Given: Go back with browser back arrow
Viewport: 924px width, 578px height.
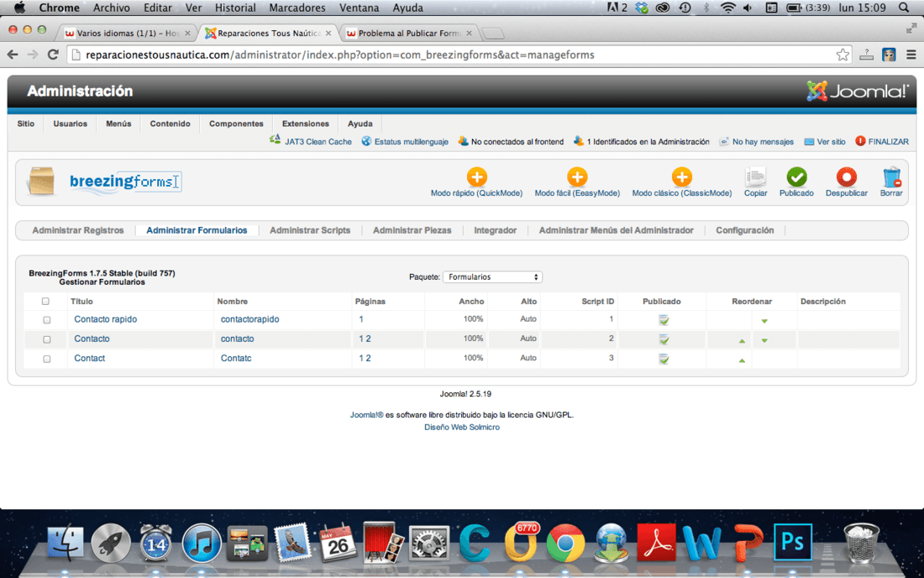Looking at the screenshot, I should coord(13,55).
